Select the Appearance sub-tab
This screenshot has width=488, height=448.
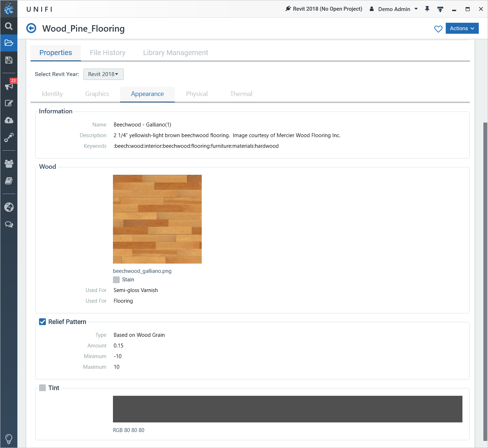point(147,94)
